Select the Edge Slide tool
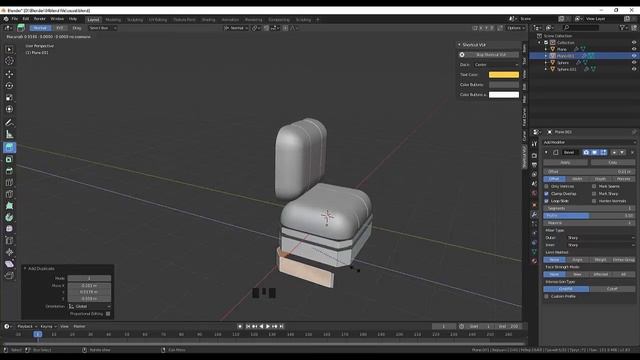 (x=9, y=240)
